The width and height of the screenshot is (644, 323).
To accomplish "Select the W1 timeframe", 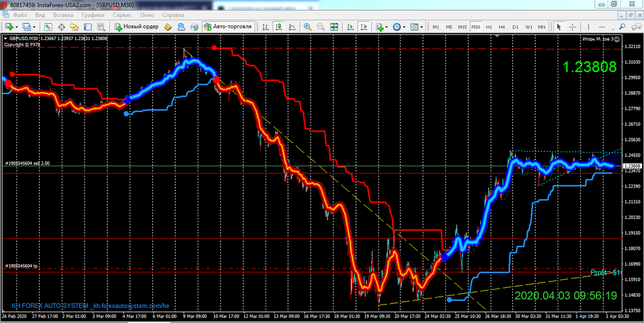I will click(528, 27).
